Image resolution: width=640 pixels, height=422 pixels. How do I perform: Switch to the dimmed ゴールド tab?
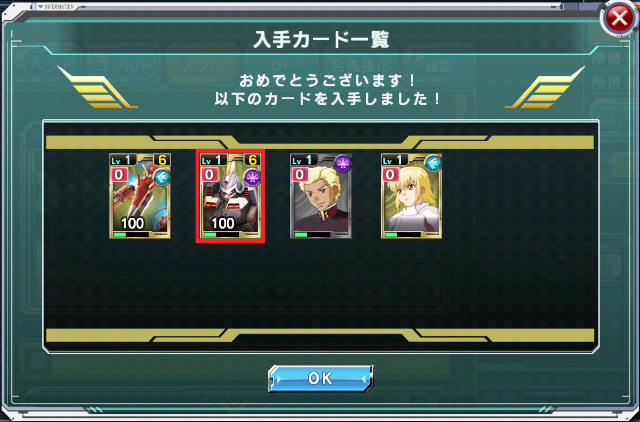click(124, 65)
